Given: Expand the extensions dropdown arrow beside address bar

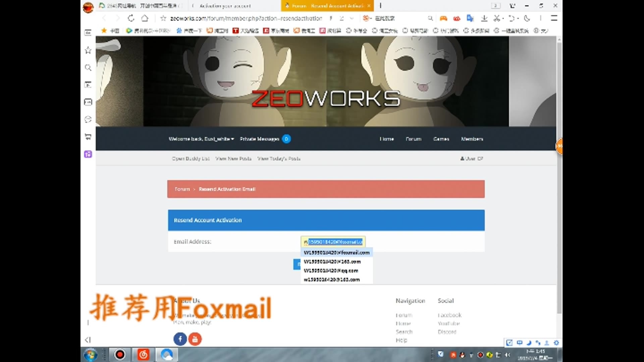Looking at the screenshot, I should 351,18.
